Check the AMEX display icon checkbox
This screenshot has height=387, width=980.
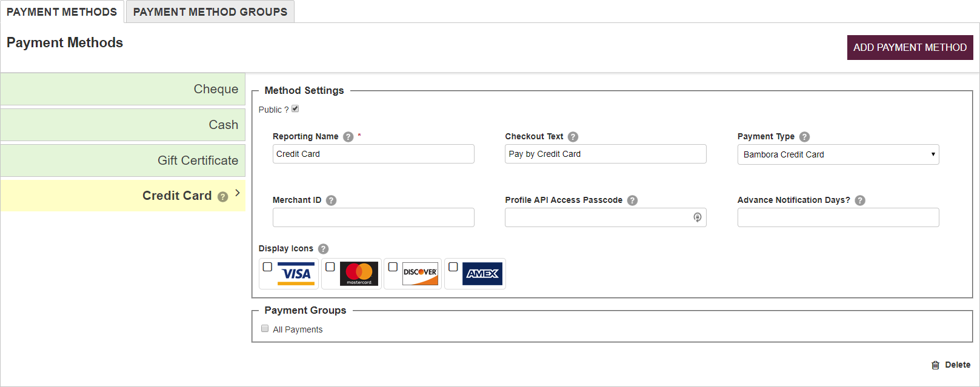pyautogui.click(x=453, y=267)
